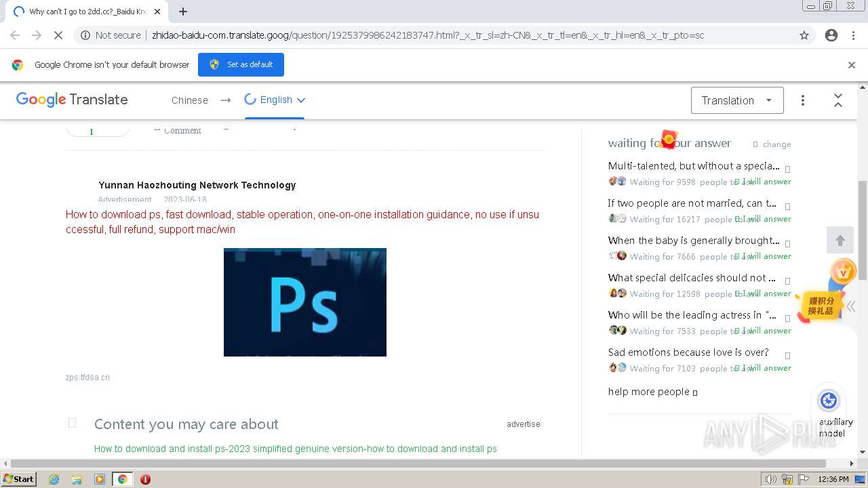
Task: Close the Baidu Knows tab
Action: pyautogui.click(x=157, y=12)
